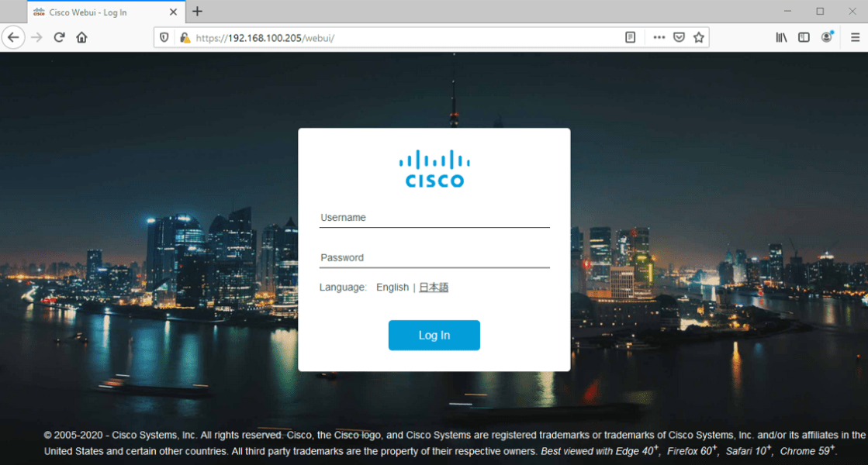Open the Firefox hamburger menu
This screenshot has width=868, height=465.
(856, 38)
